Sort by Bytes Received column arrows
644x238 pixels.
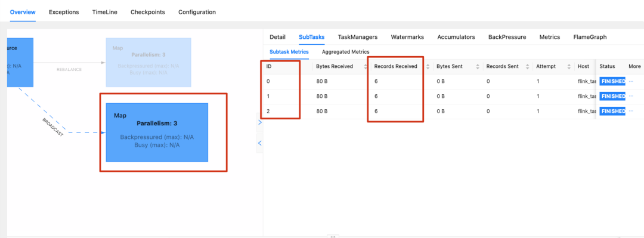366,67
